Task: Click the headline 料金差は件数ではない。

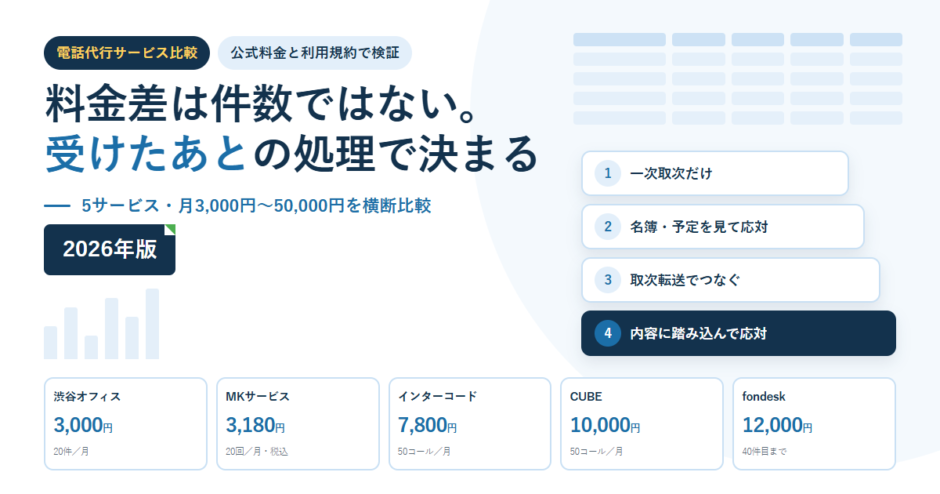Action: click(x=262, y=103)
